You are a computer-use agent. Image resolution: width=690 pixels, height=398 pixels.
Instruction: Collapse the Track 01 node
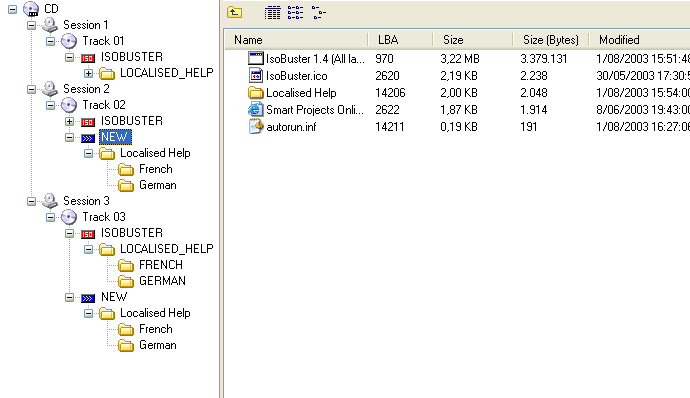coord(51,41)
